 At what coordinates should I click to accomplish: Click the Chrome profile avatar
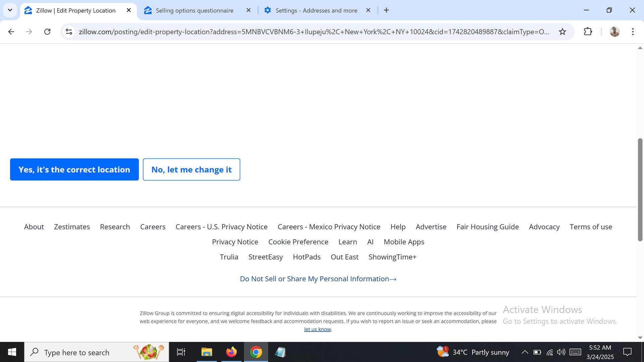tap(614, 32)
